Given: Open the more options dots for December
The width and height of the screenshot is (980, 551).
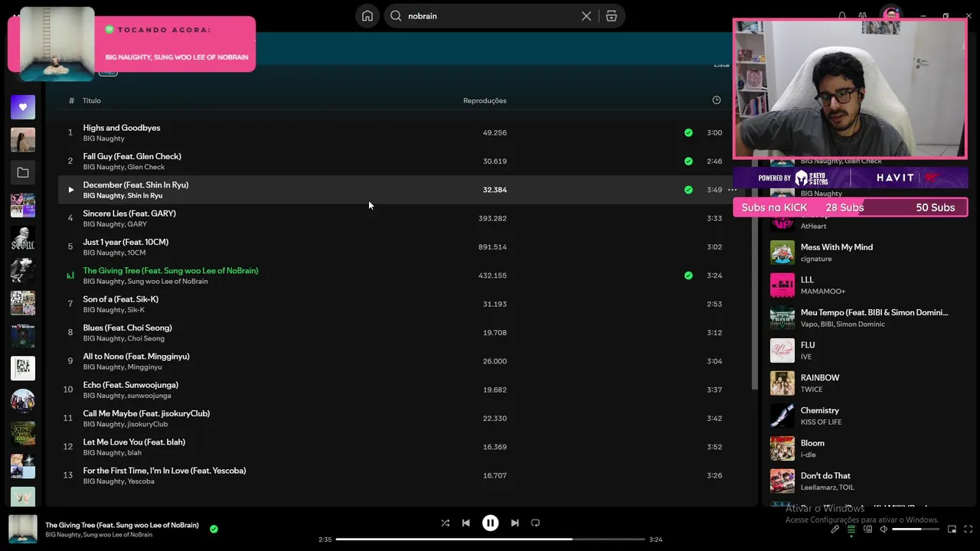Looking at the screenshot, I should click(733, 190).
